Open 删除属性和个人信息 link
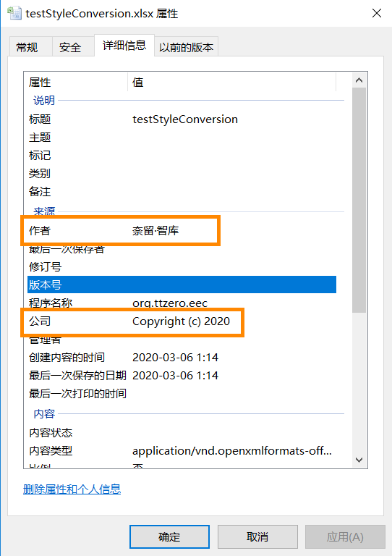The width and height of the screenshot is (392, 556). point(72,489)
